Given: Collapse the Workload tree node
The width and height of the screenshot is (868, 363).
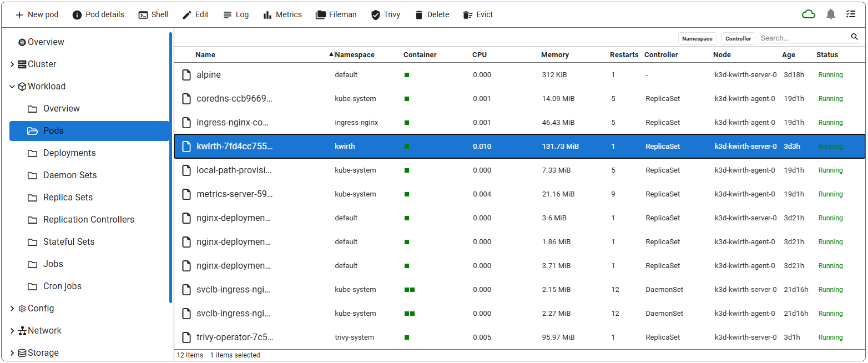Looking at the screenshot, I should 12,87.
